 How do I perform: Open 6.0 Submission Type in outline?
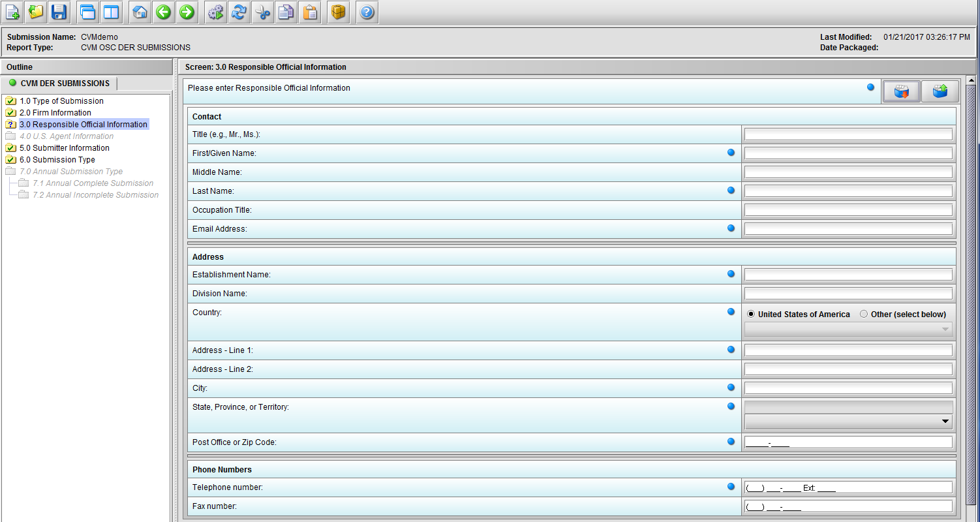click(x=57, y=159)
